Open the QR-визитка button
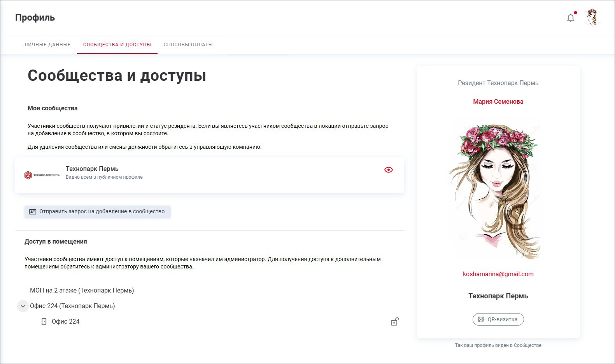This screenshot has width=615, height=364. [498, 319]
